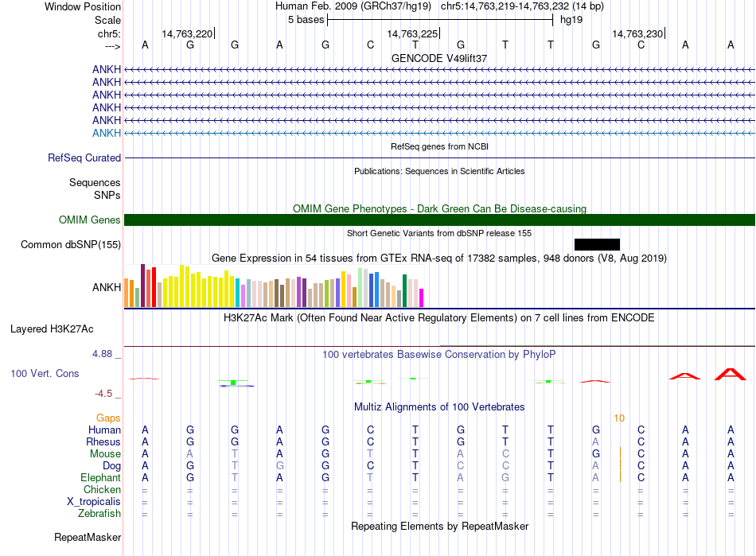Open the RefSeq Curated track label
Viewport: 756px width, 556px height.
[84, 158]
